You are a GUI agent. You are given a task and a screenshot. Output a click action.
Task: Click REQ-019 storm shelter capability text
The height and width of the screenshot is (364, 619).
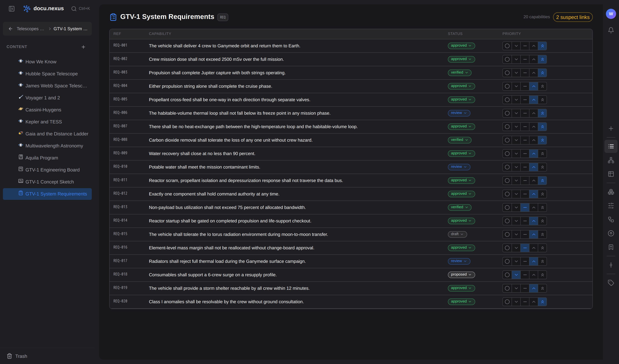229,288
